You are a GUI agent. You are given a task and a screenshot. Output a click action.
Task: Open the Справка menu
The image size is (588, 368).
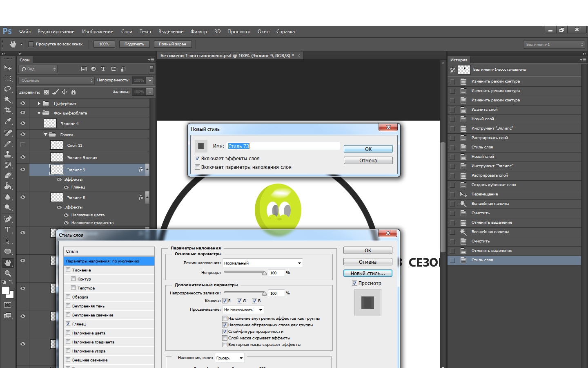pos(285,31)
